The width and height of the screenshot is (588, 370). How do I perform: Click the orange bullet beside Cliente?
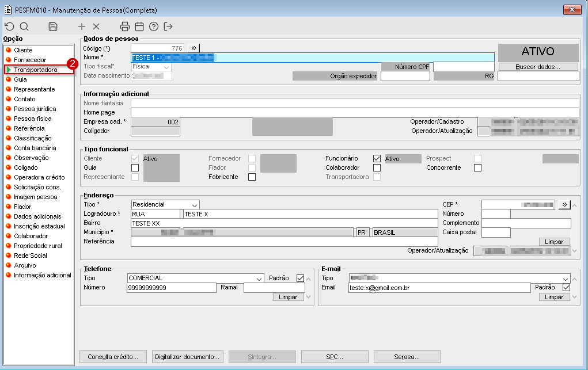tap(9, 50)
